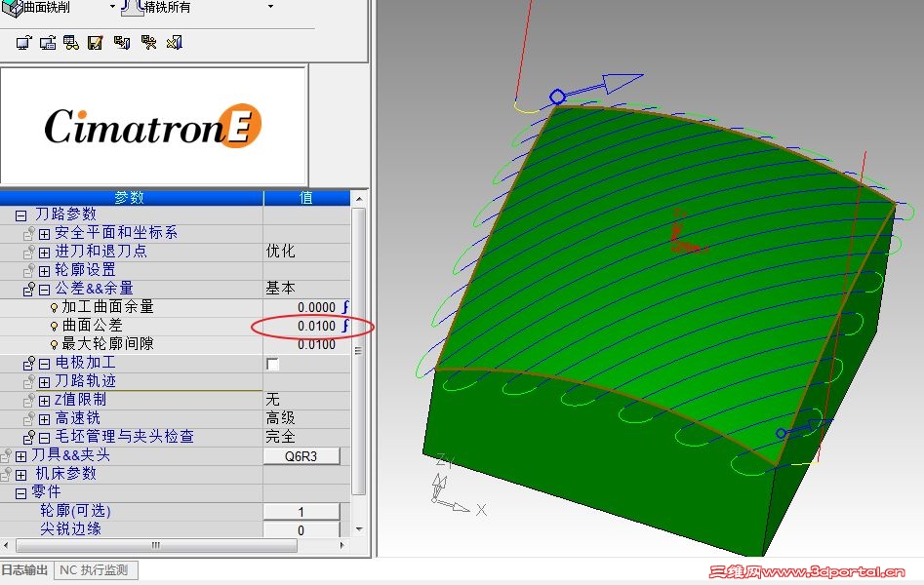The height and width of the screenshot is (585, 924).
Task: Collapse the 毛坯管理与夹头检查 node
Action: pos(44,439)
